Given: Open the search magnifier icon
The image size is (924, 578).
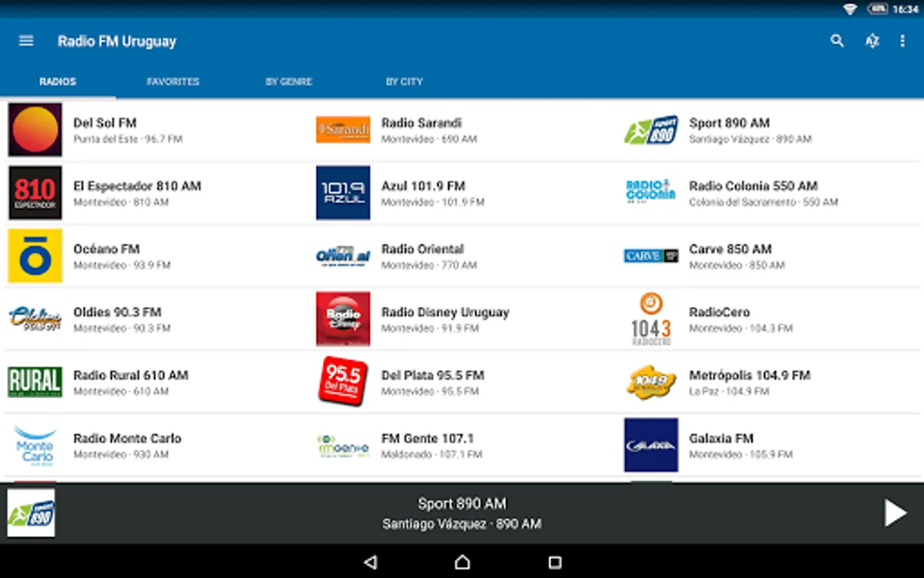Looking at the screenshot, I should pos(837,41).
